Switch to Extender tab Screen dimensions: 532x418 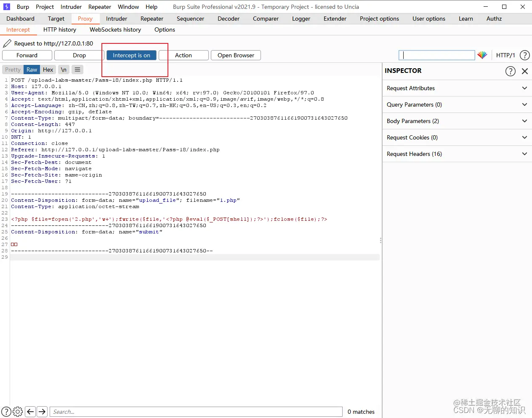335,19
